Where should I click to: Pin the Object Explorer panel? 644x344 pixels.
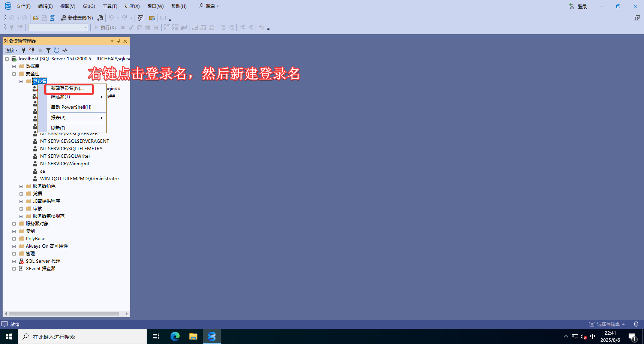[x=118, y=41]
